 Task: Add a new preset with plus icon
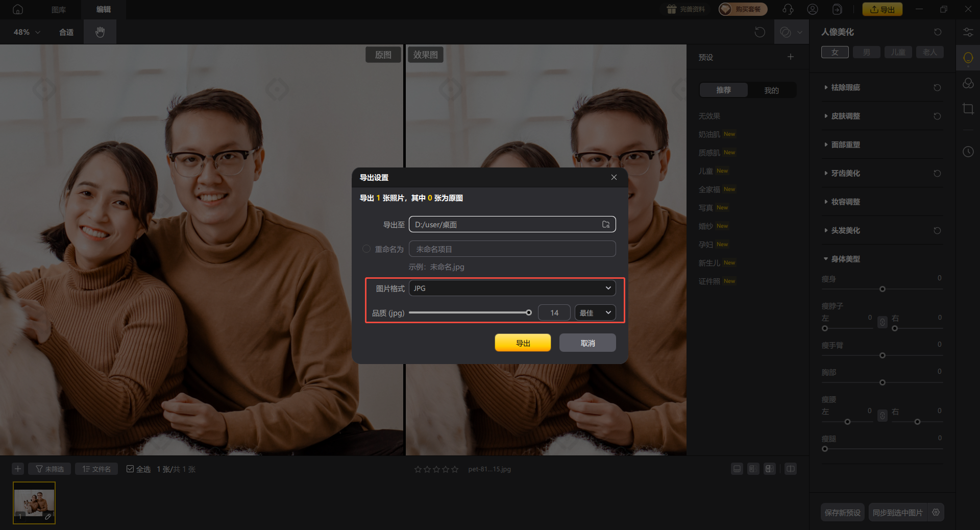click(x=790, y=57)
